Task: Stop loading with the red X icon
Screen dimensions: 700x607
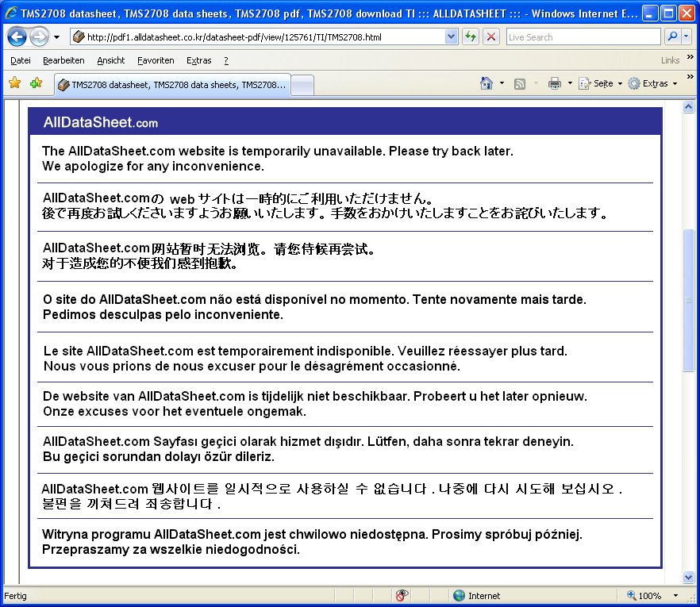Action: (x=491, y=36)
